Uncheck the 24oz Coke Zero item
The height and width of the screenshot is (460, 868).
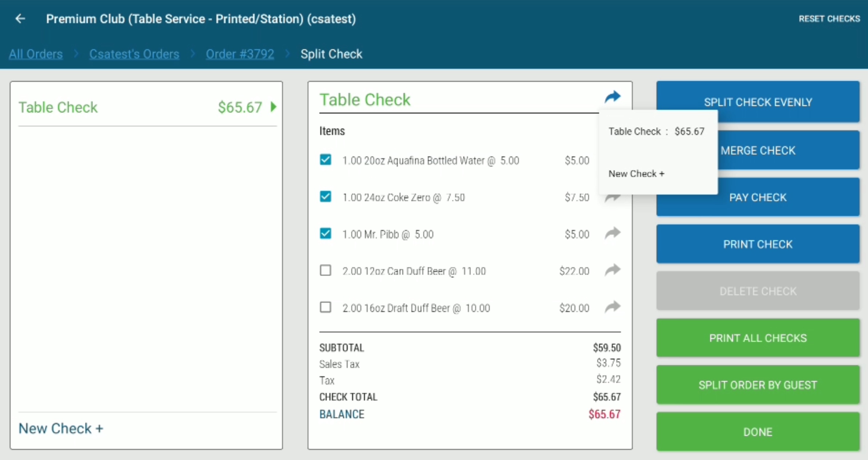326,197
